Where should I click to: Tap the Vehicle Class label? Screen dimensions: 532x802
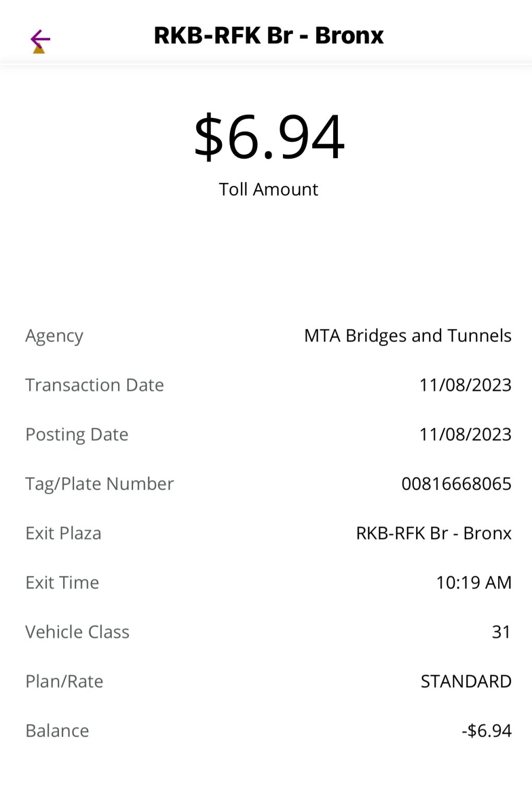[77, 632]
